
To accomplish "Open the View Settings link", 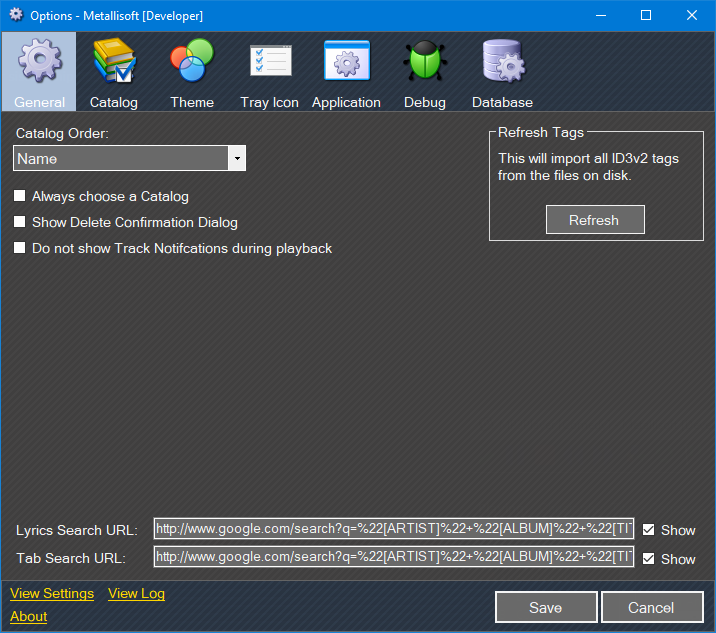I will click(x=52, y=593).
